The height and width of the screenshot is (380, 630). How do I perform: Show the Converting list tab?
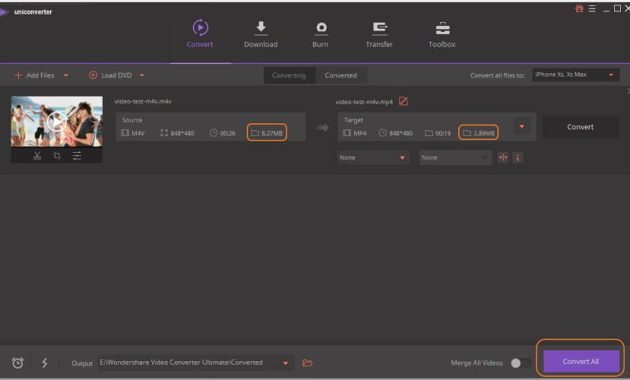(x=289, y=76)
